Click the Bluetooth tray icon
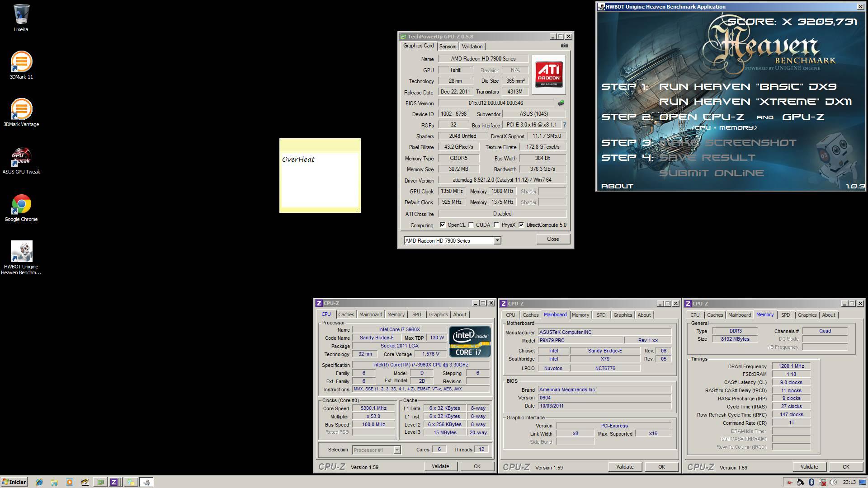 pos(811,482)
